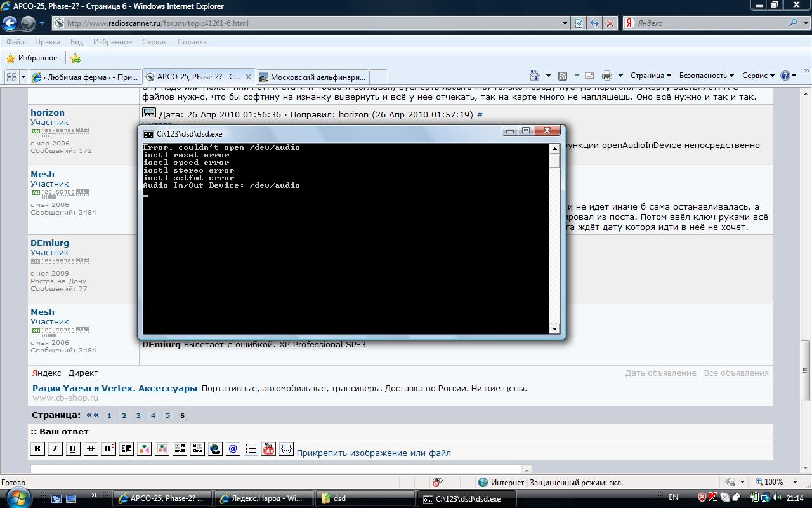Viewport: 812px width, 508px height.
Task: Click the Директ ad link
Action: [83, 373]
